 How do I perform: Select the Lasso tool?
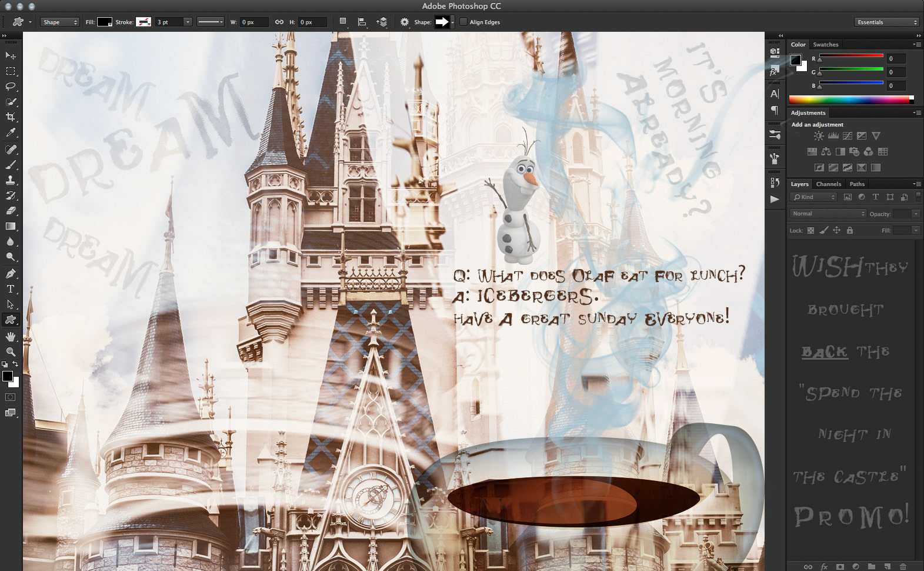[11, 87]
